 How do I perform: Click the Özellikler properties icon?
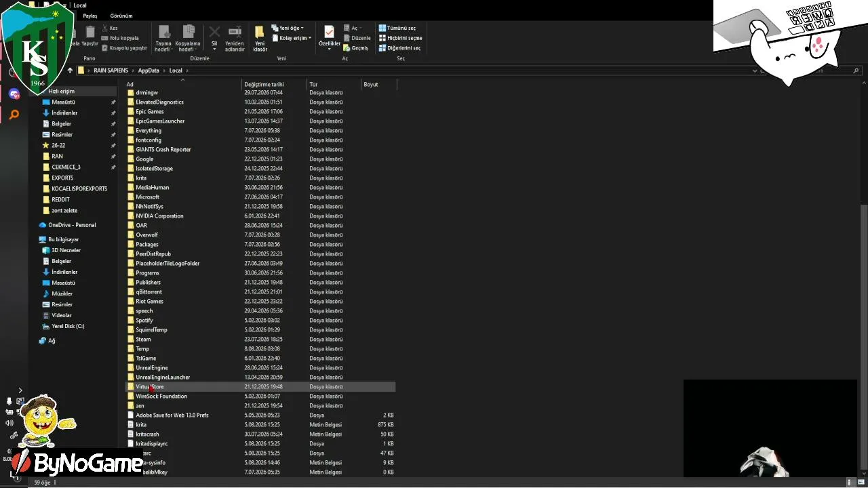coord(329,32)
